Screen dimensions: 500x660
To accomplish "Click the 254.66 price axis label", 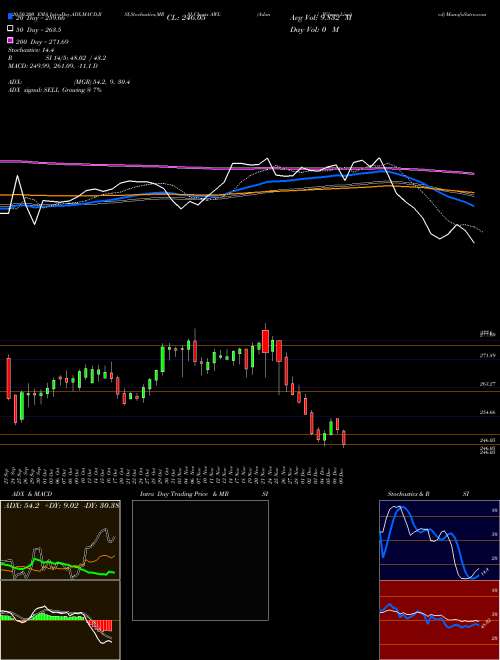I will pyautogui.click(x=486, y=412).
